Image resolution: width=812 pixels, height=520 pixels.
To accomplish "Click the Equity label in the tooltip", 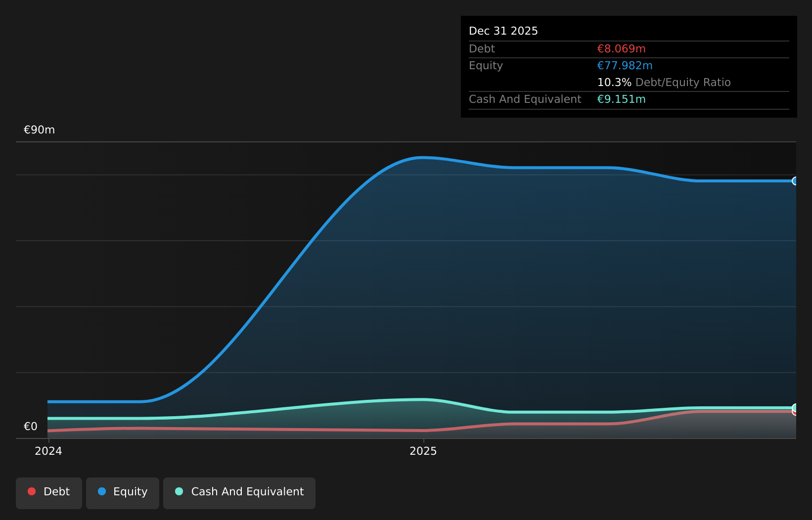I will pyautogui.click(x=486, y=66).
